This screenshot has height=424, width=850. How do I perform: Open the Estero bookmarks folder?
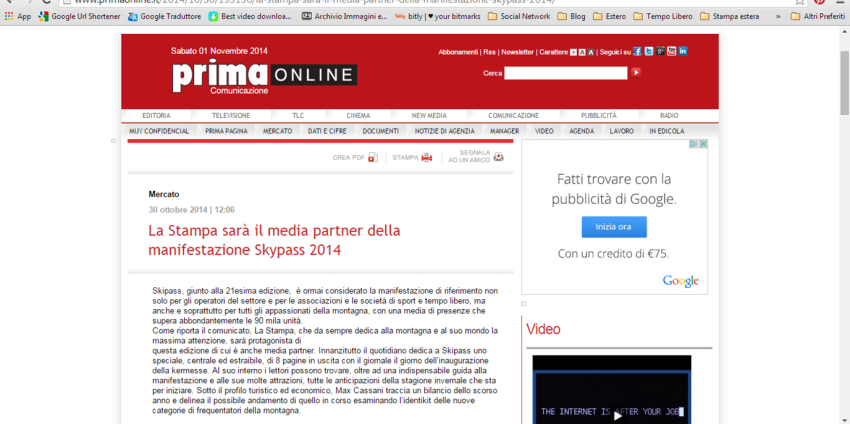tap(609, 16)
